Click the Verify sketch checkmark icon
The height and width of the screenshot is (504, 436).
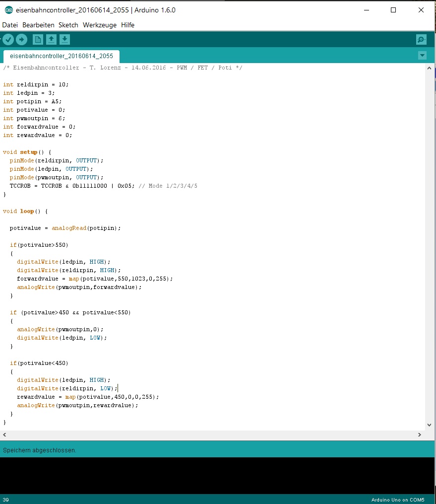[8, 40]
